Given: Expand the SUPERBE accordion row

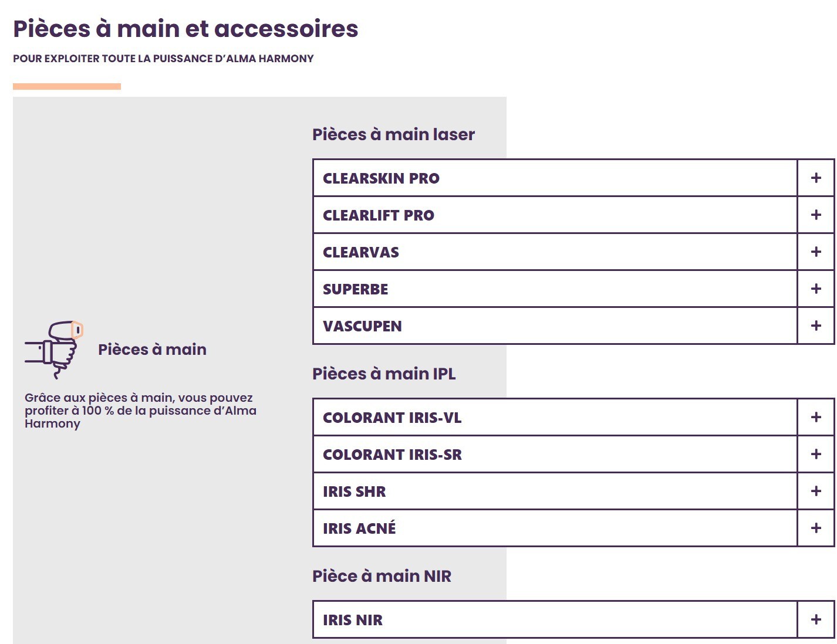Looking at the screenshot, I should pyautogui.click(x=555, y=289).
